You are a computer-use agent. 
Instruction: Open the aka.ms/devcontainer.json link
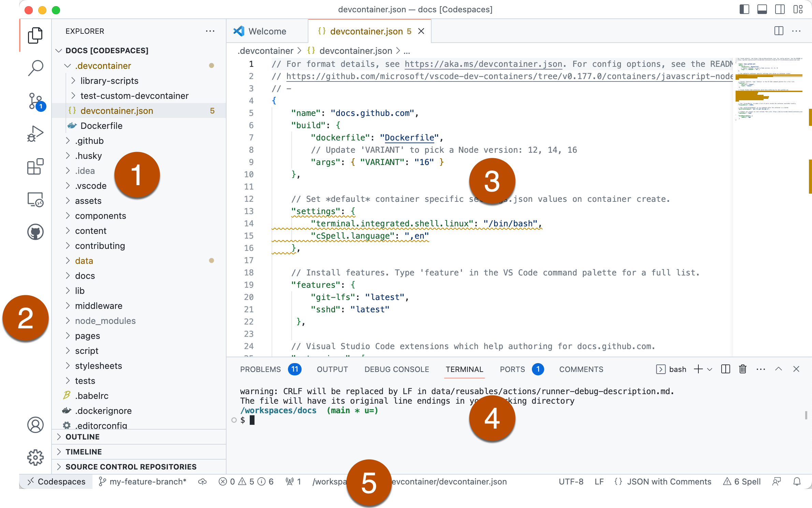coord(483,64)
